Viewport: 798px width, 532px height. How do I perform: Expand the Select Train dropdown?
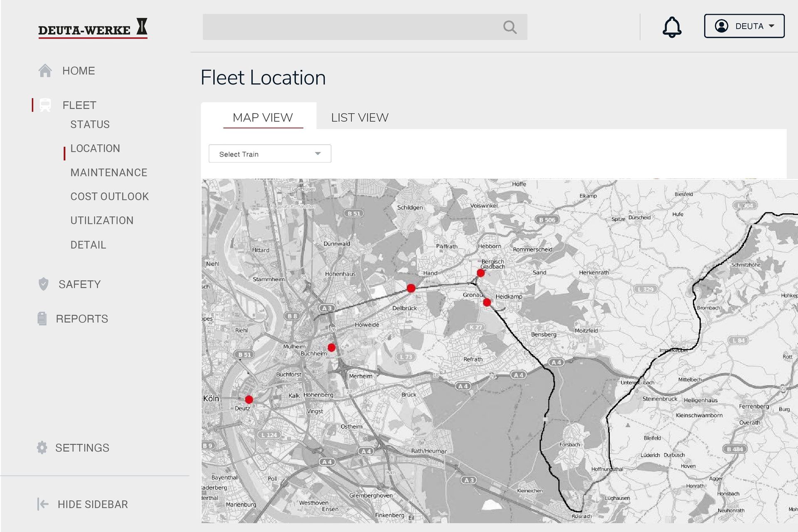tap(270, 154)
